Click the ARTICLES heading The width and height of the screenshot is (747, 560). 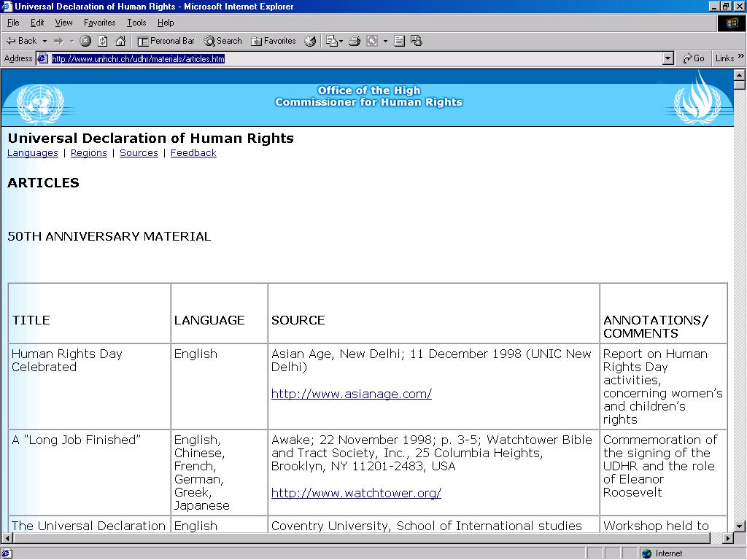click(x=43, y=183)
